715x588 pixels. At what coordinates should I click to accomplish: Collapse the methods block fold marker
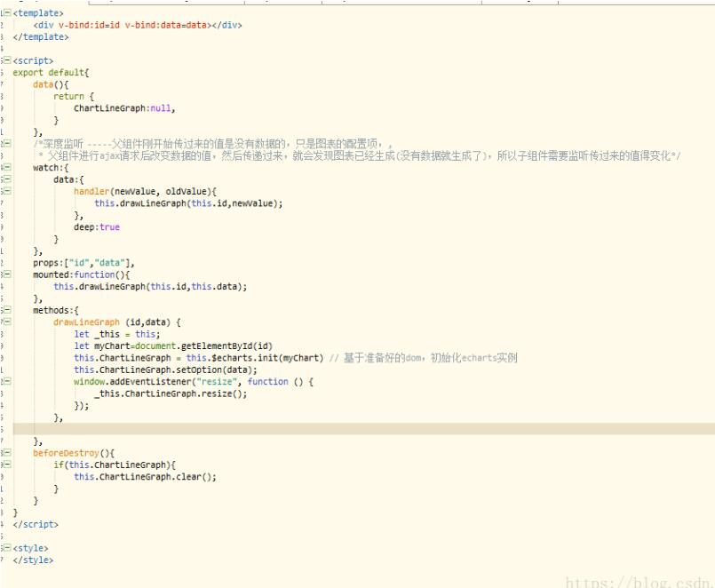click(x=9, y=310)
